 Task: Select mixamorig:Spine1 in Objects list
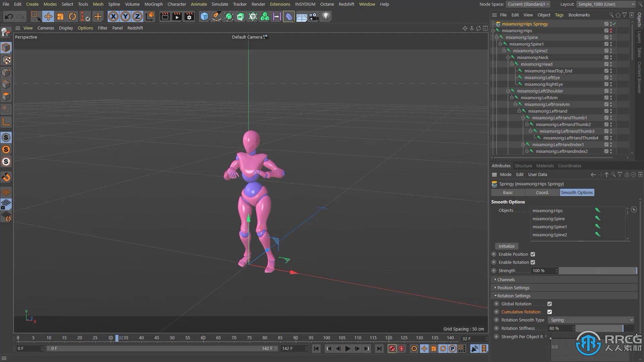549,227
